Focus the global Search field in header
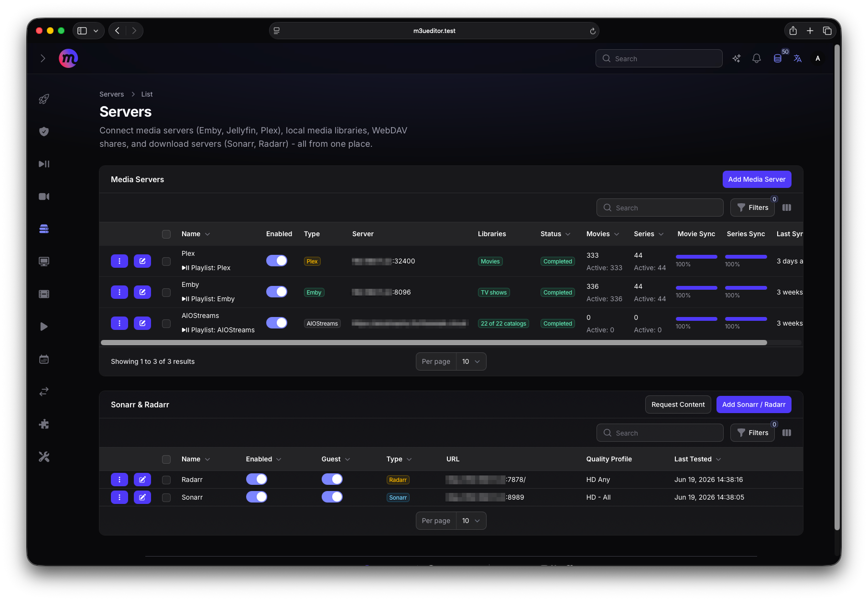Image resolution: width=868 pixels, height=601 pixels. (x=659, y=58)
